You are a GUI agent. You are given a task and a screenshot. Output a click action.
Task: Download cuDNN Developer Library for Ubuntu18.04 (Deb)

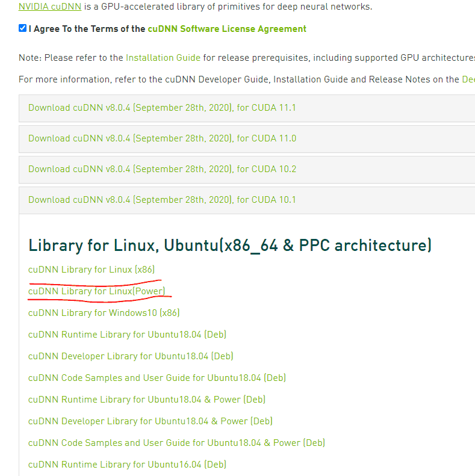(131, 356)
